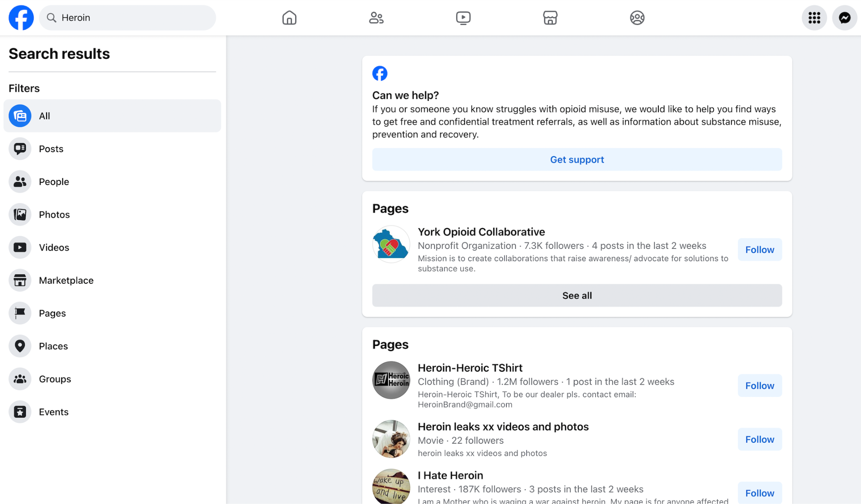Open the Groups icon in top navigation
The height and width of the screenshot is (504, 861).
tap(637, 18)
